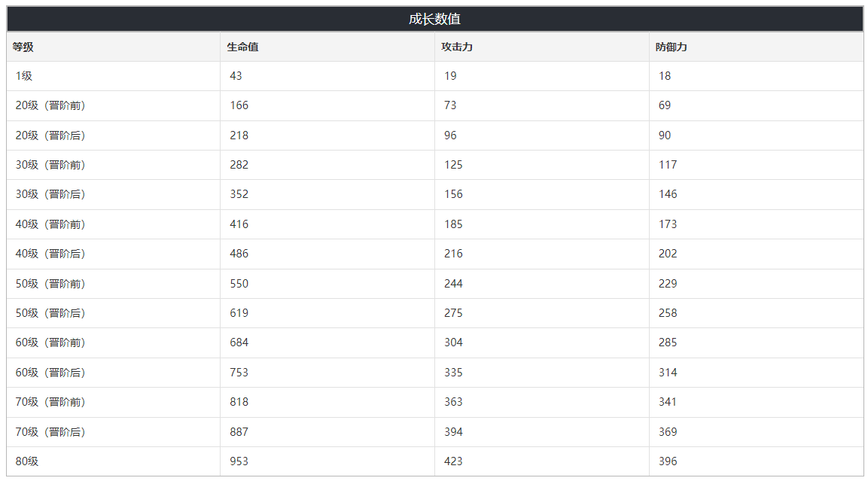Click the 成长数值 table title bar

click(x=434, y=19)
